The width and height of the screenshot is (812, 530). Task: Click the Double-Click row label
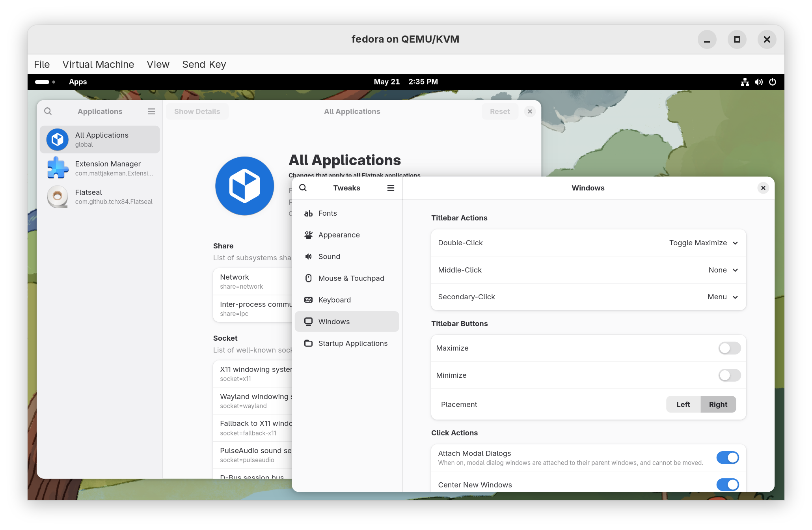[460, 243]
